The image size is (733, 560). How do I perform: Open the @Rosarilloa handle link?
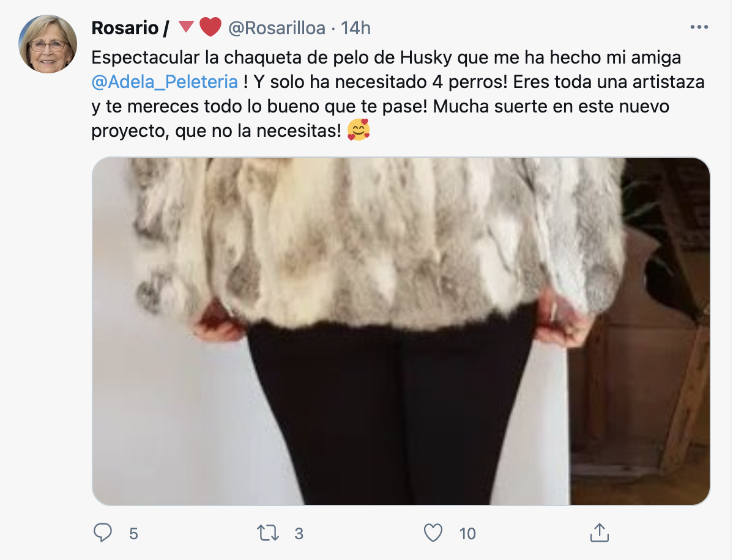(x=277, y=28)
